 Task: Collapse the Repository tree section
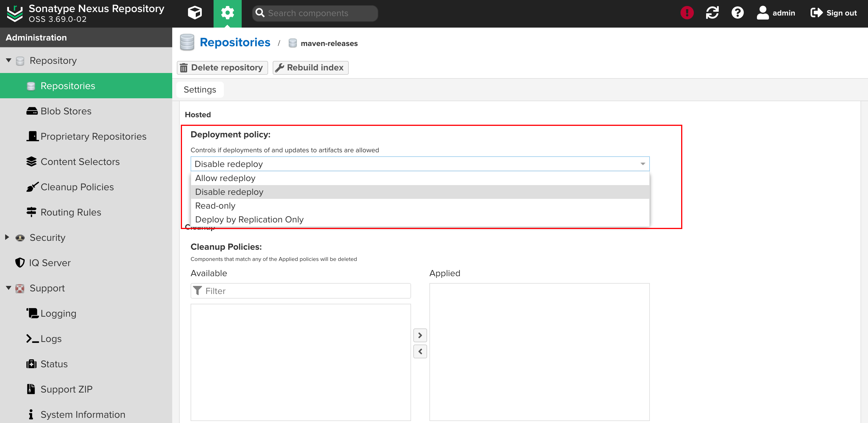[9, 60]
